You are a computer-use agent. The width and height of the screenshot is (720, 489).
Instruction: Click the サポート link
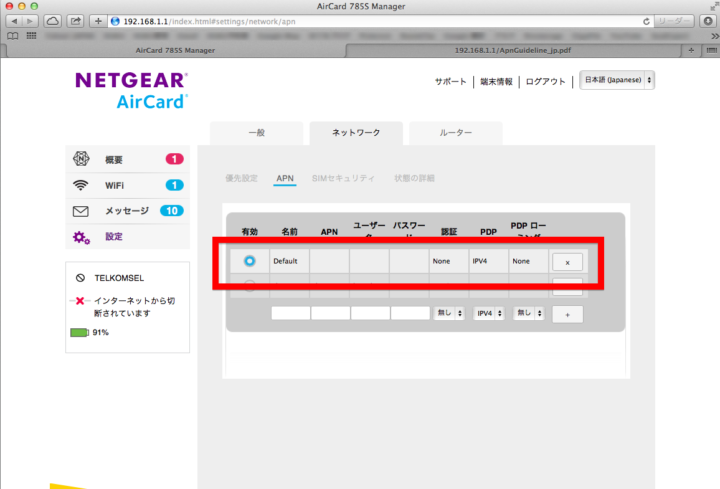(450, 81)
